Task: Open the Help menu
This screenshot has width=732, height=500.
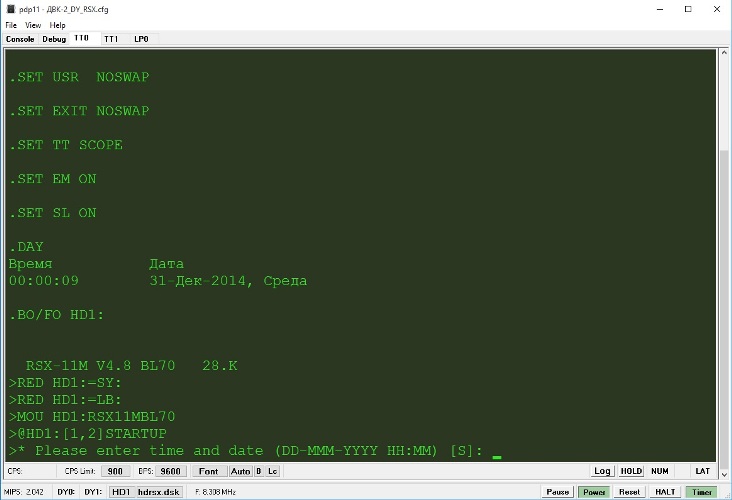Action: (57, 25)
